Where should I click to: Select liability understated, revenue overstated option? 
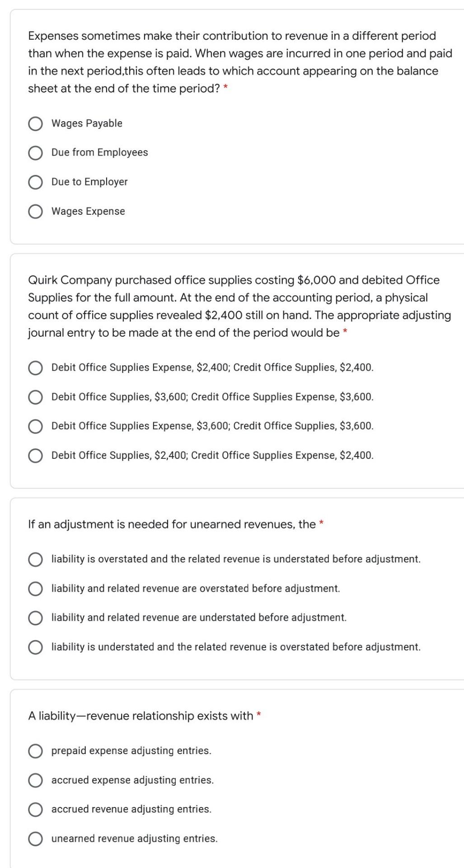[36, 647]
